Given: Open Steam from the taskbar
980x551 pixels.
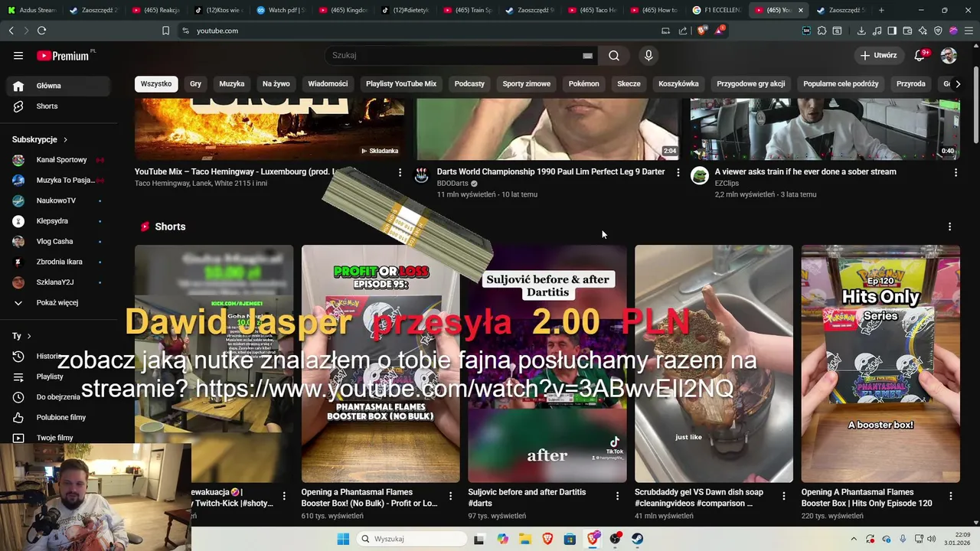Looking at the screenshot, I should (x=638, y=539).
